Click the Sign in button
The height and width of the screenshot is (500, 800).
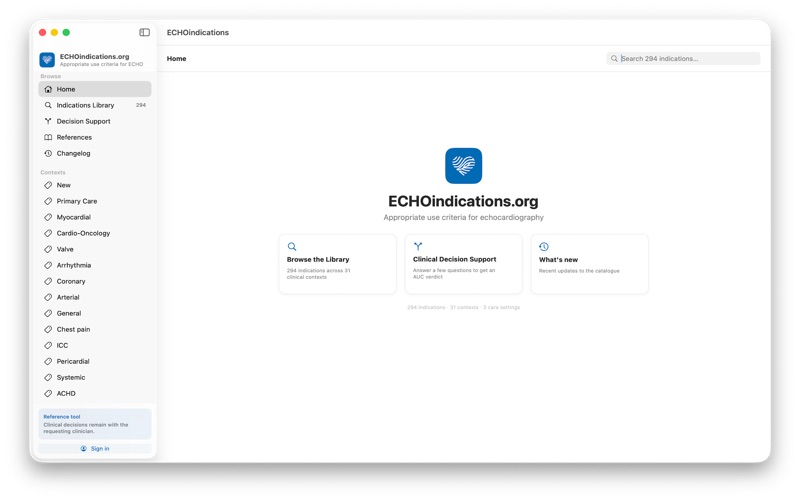pyautogui.click(x=95, y=448)
